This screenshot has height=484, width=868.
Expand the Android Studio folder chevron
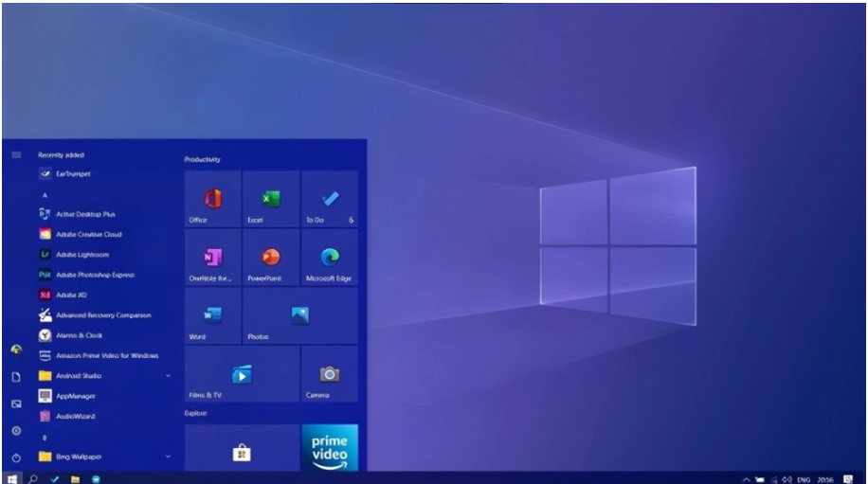168,376
